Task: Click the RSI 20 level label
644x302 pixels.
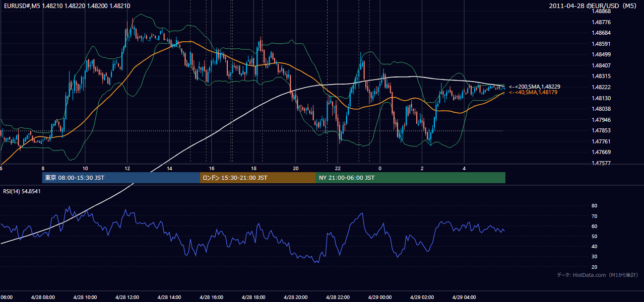Action: (594, 267)
